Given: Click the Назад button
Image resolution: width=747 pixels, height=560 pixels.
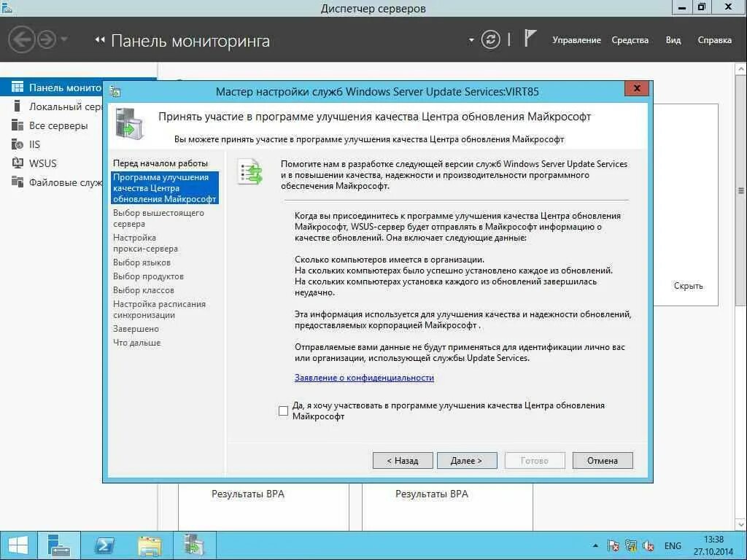Looking at the screenshot, I should 403,461.
